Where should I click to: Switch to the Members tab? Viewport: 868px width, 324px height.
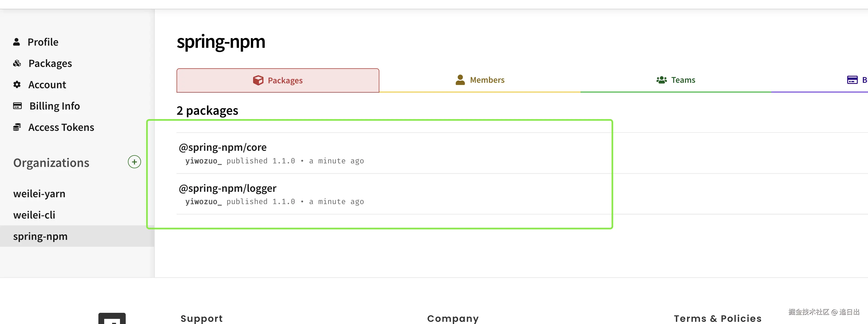click(479, 80)
